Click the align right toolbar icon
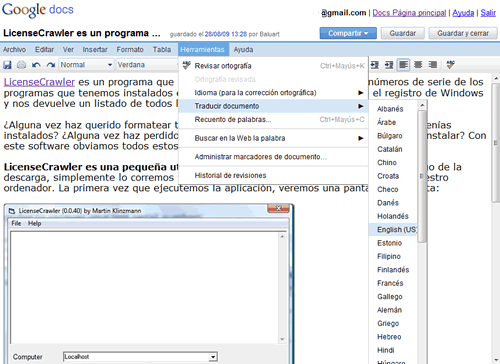 [432, 64]
